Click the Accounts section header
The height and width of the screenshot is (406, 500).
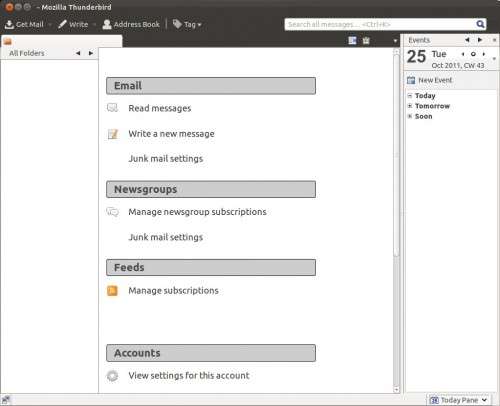click(211, 353)
